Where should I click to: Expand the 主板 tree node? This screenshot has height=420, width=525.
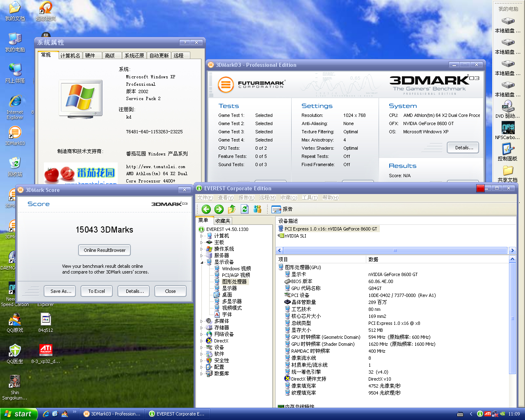(x=201, y=242)
